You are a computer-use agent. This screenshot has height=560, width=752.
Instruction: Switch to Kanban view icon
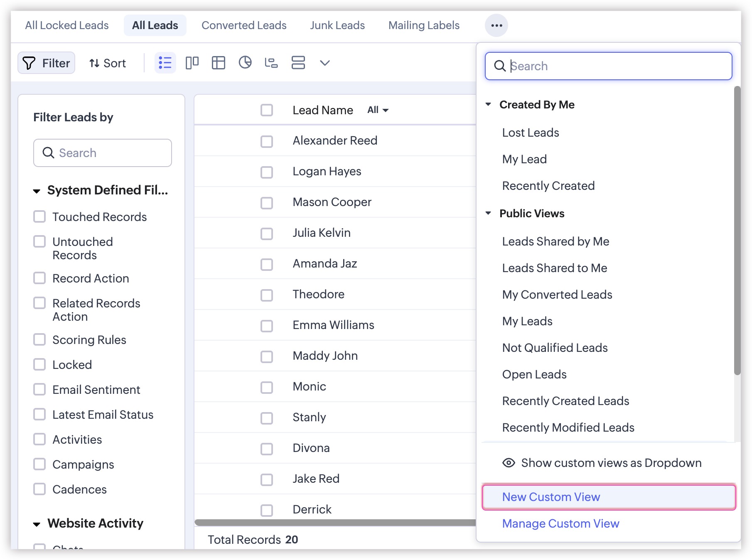(x=192, y=63)
